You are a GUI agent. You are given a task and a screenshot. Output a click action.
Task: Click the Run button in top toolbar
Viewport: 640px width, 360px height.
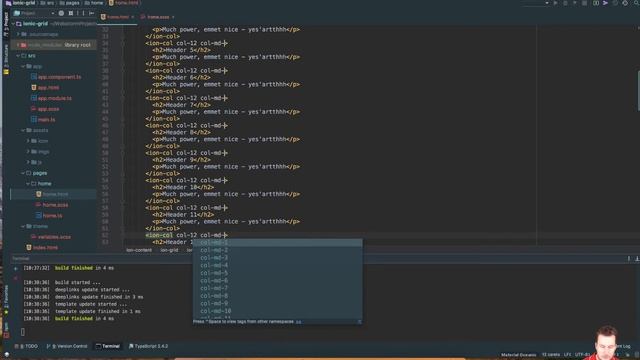tap(556, 3)
